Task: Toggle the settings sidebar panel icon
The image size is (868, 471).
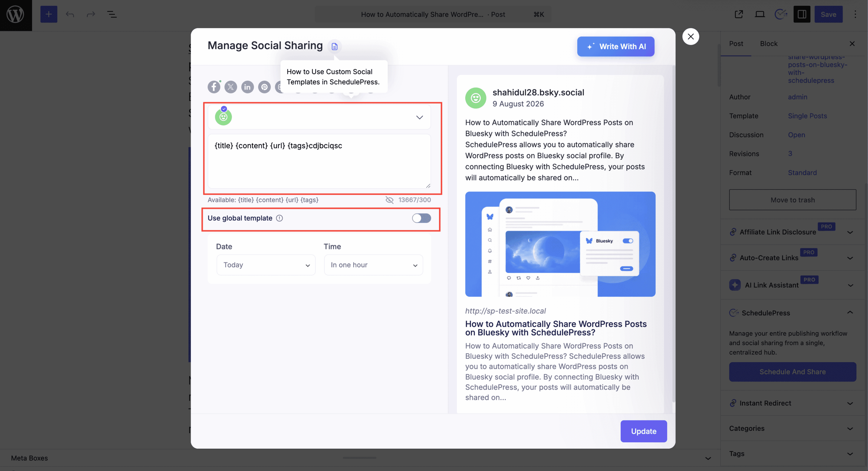Action: (x=802, y=14)
